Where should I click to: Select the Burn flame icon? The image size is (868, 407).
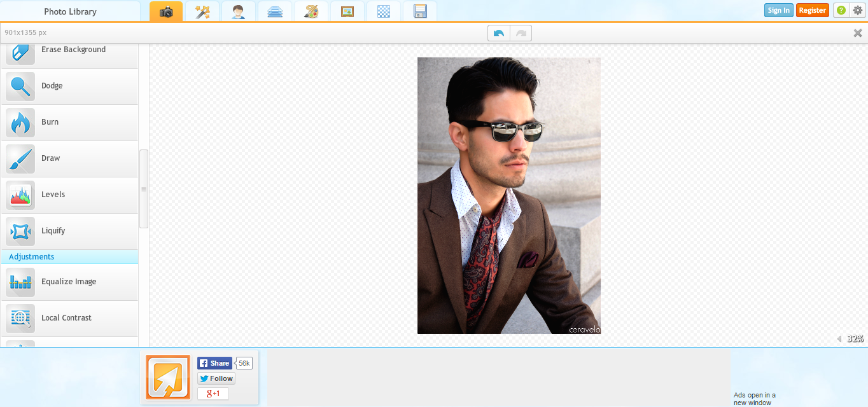tap(20, 123)
